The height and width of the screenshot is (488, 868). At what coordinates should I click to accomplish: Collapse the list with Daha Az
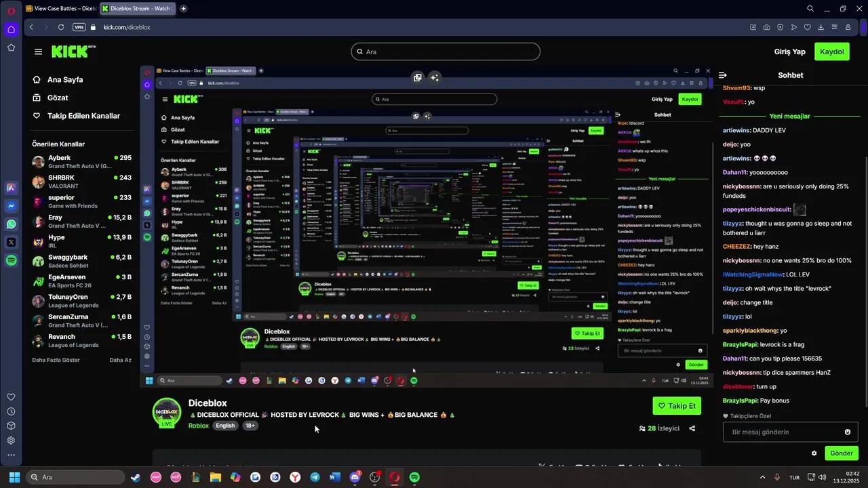coord(120,360)
